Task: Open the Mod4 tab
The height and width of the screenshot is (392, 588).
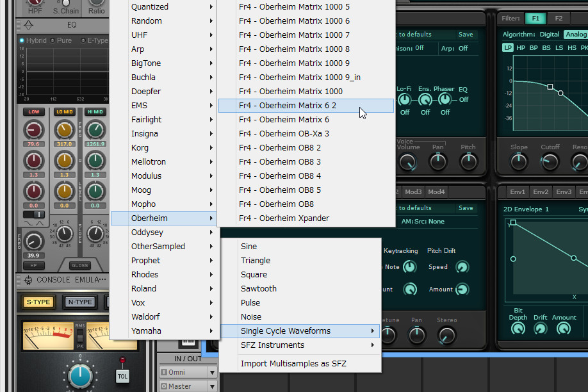Action: click(x=436, y=192)
